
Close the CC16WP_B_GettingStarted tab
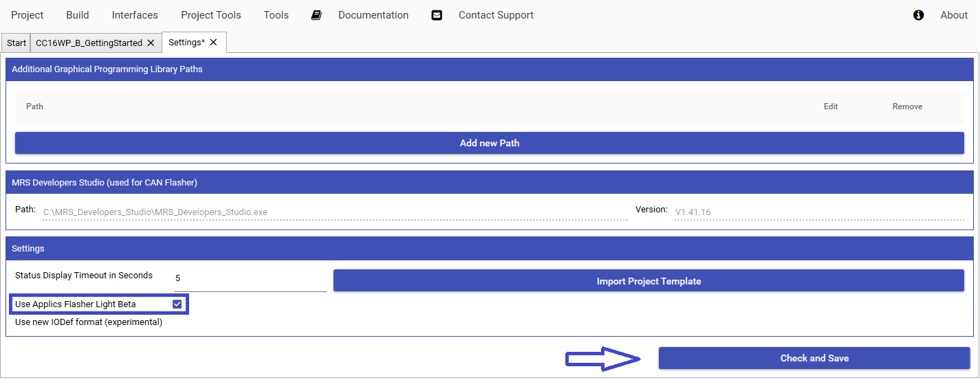click(151, 43)
